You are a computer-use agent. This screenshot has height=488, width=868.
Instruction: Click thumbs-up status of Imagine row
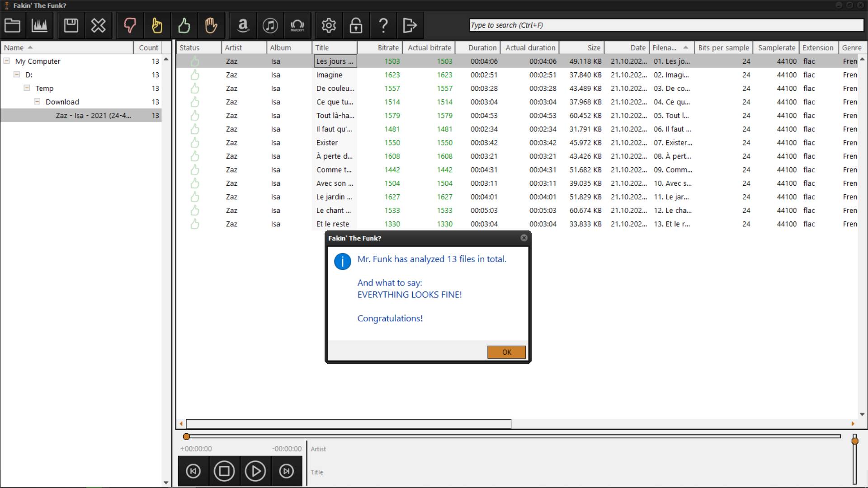195,75
